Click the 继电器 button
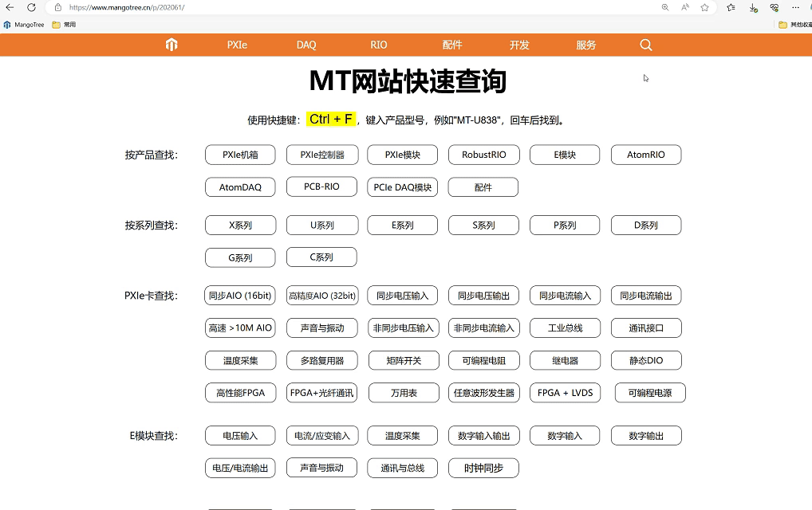The height and width of the screenshot is (510, 812). point(565,360)
